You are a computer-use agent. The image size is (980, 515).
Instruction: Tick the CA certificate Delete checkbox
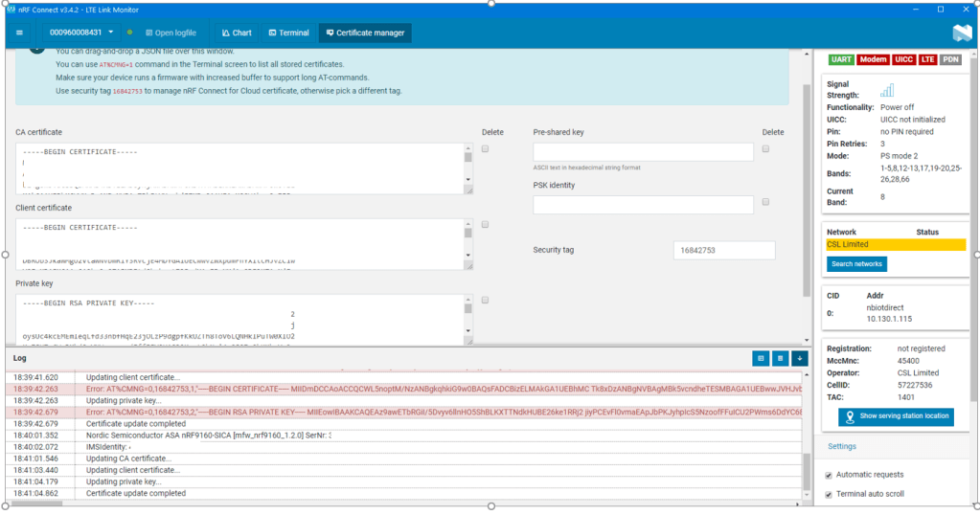click(x=486, y=149)
